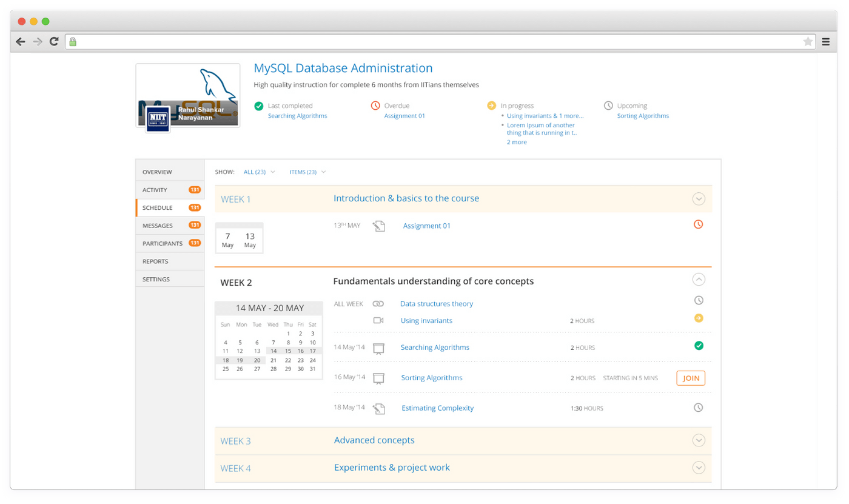Click the presentation board icon beside Searching Algorithms
The height and width of the screenshot is (504, 849).
379,348
